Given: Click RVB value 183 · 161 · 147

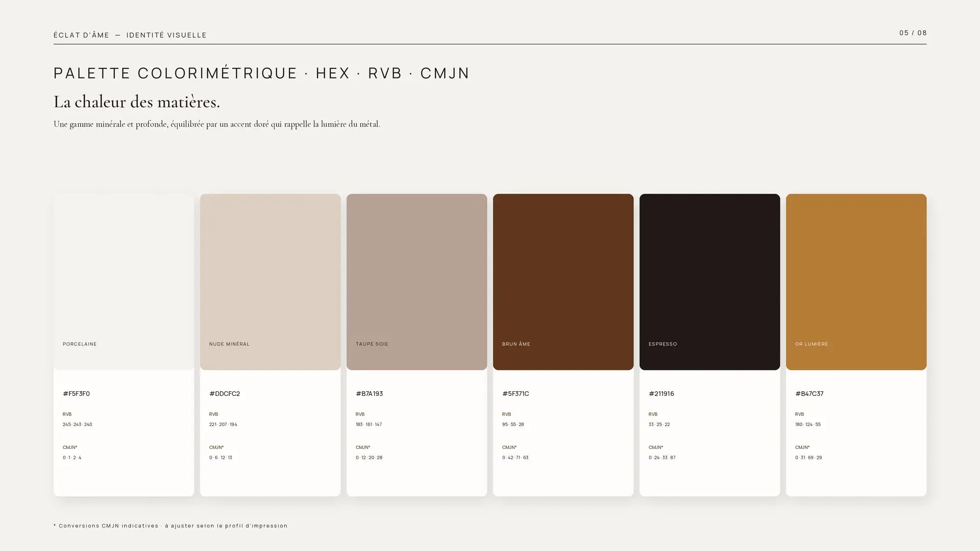Looking at the screenshot, I should point(369,424).
